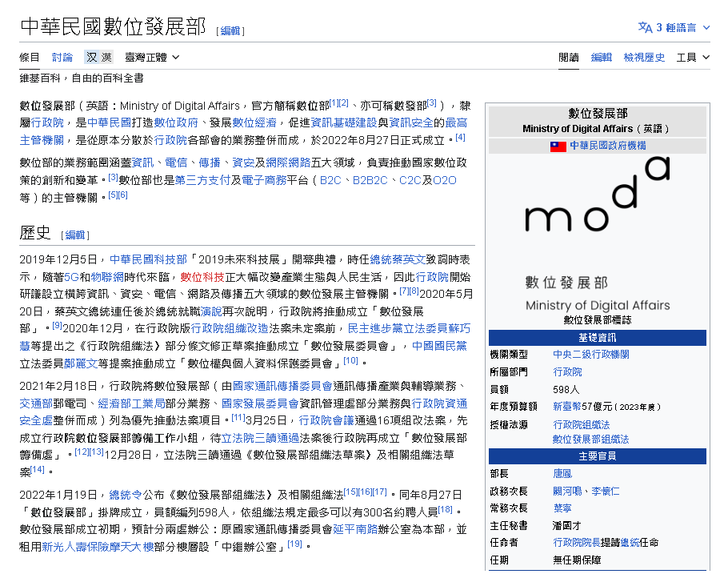Viewport: 720px width, 578px height.
Task: Open the 數位發展部組織法 link
Action: click(591, 439)
